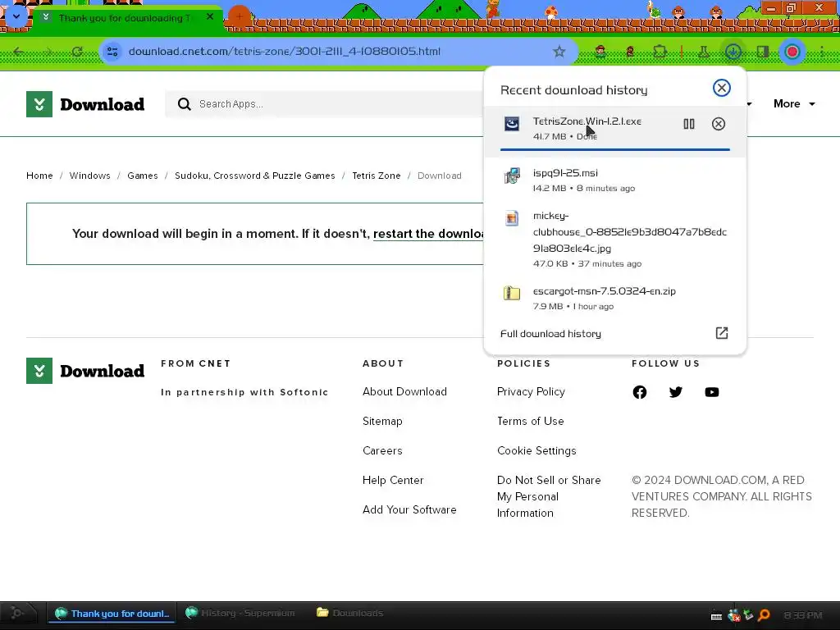This screenshot has height=630, width=840.
Task: Click the ispq91-25.msi installer icon
Action: click(x=512, y=176)
